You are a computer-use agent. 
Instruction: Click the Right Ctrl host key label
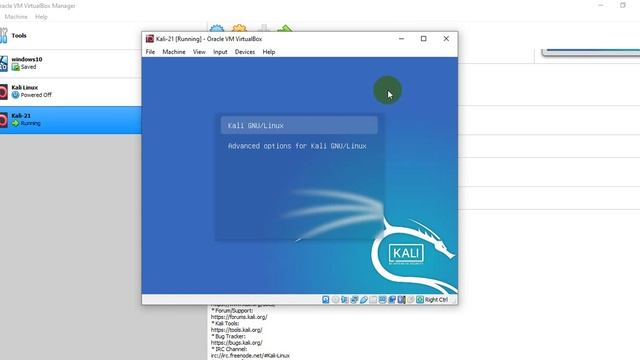(x=436, y=300)
